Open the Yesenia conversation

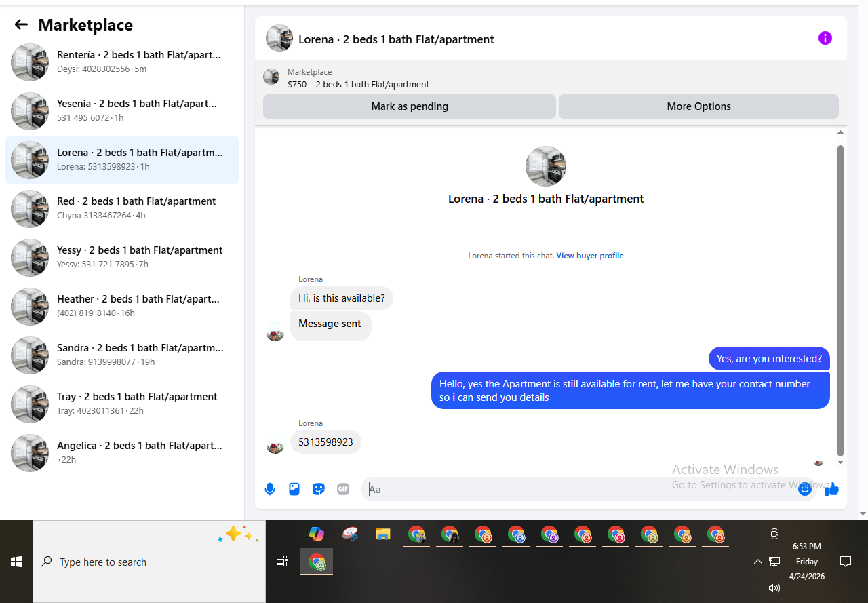[x=122, y=111]
